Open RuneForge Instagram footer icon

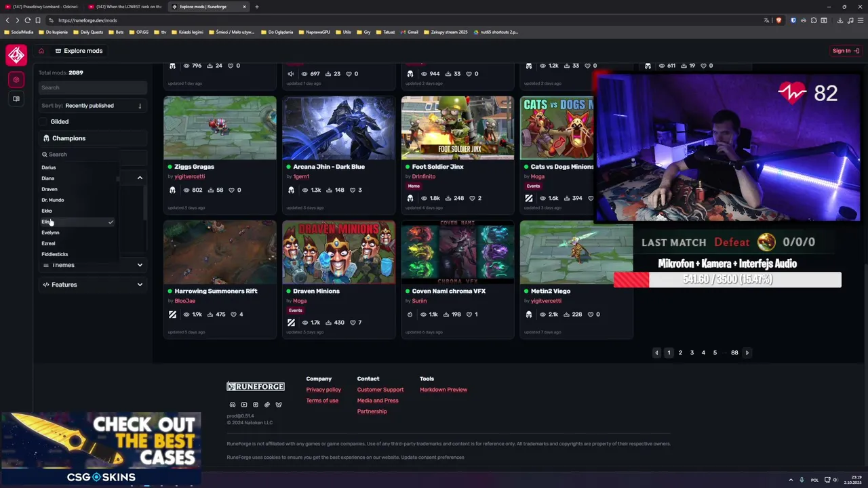point(256,405)
